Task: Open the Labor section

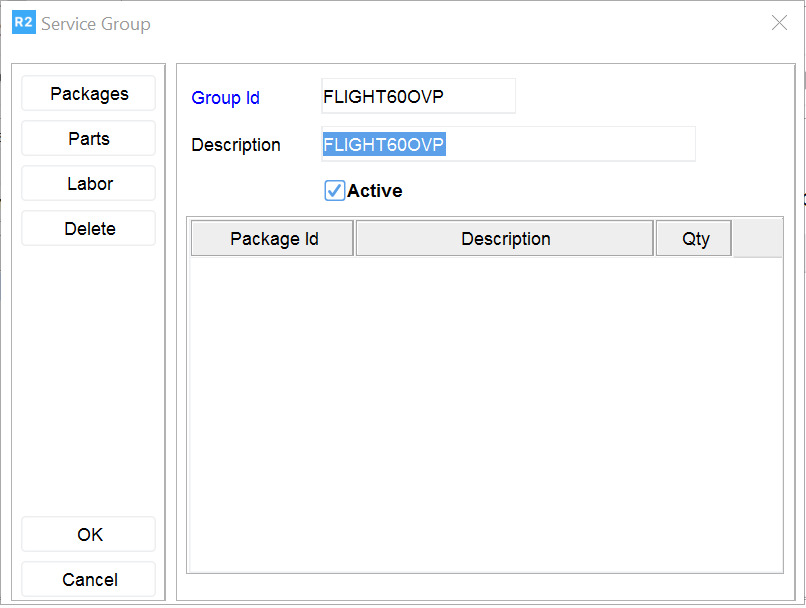Action: click(x=89, y=184)
